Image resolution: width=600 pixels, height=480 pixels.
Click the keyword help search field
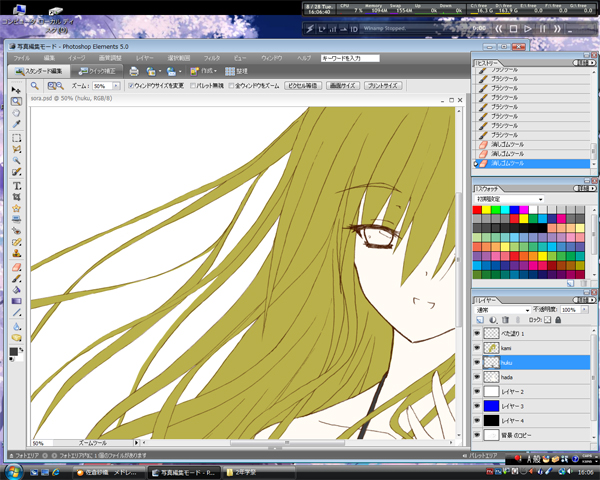pyautogui.click(x=350, y=58)
